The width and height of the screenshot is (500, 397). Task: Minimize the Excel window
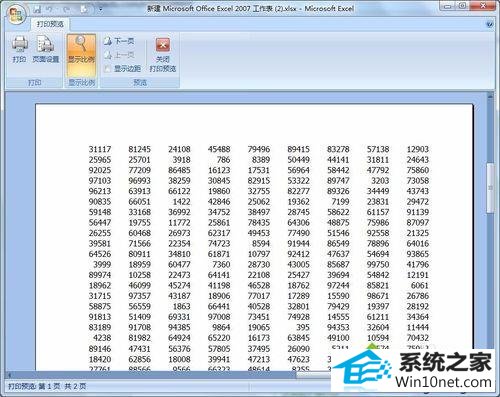click(x=447, y=6)
